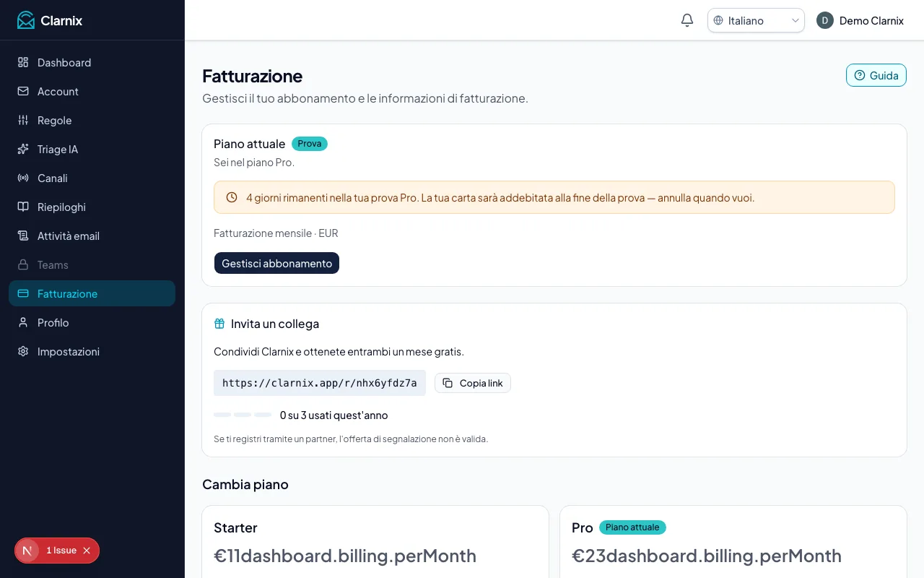Open Triage IA page

92,149
